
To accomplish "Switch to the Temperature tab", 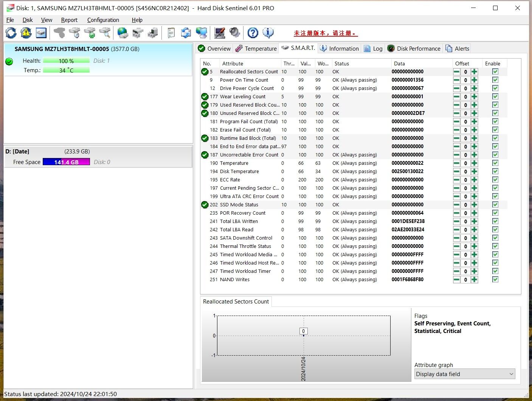I will (x=256, y=48).
